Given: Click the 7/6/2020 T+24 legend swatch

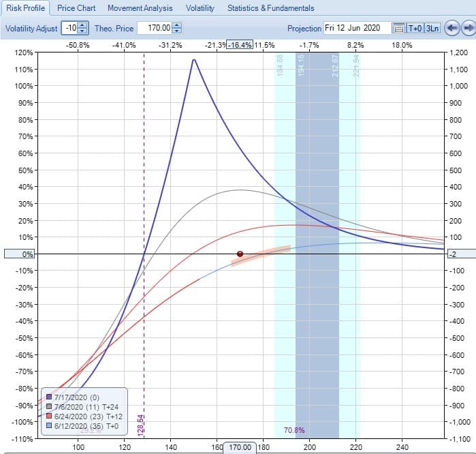Looking at the screenshot, I should (x=49, y=406).
